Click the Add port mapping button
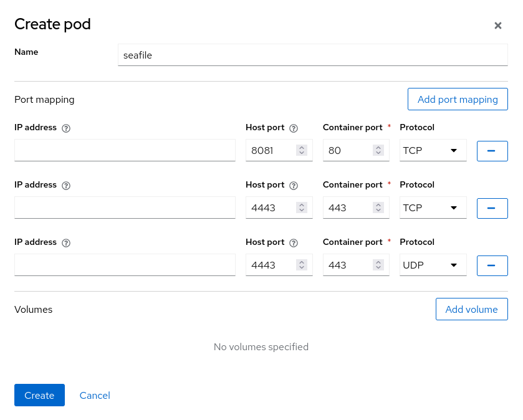Screen dimensions: 523x420 coord(457,99)
